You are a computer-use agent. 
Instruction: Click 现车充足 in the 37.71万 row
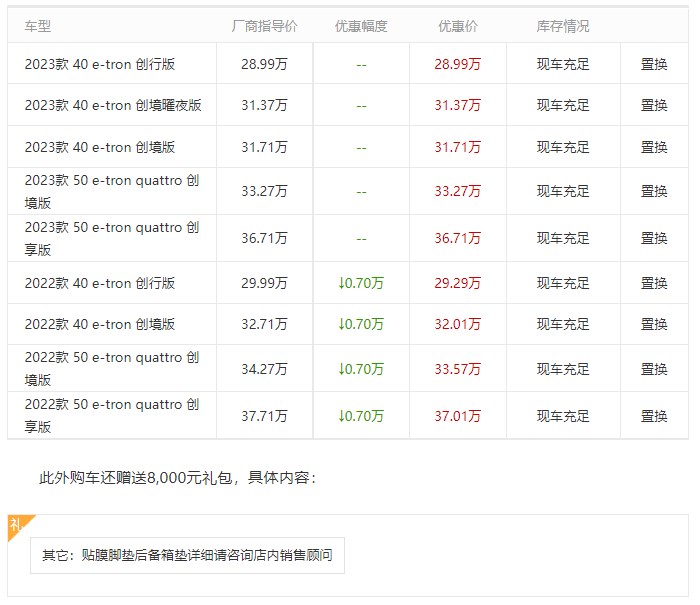pos(563,416)
